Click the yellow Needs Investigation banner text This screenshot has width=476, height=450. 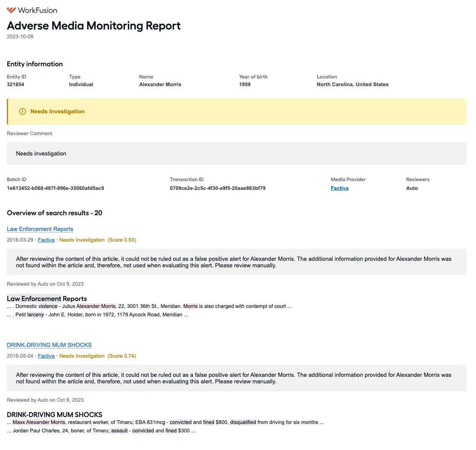pyautogui.click(x=57, y=111)
